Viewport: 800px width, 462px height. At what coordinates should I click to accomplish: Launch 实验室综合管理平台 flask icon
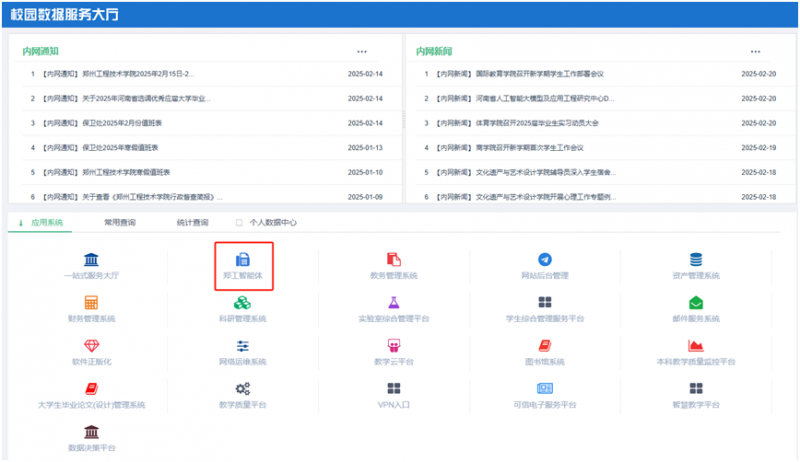(x=393, y=303)
